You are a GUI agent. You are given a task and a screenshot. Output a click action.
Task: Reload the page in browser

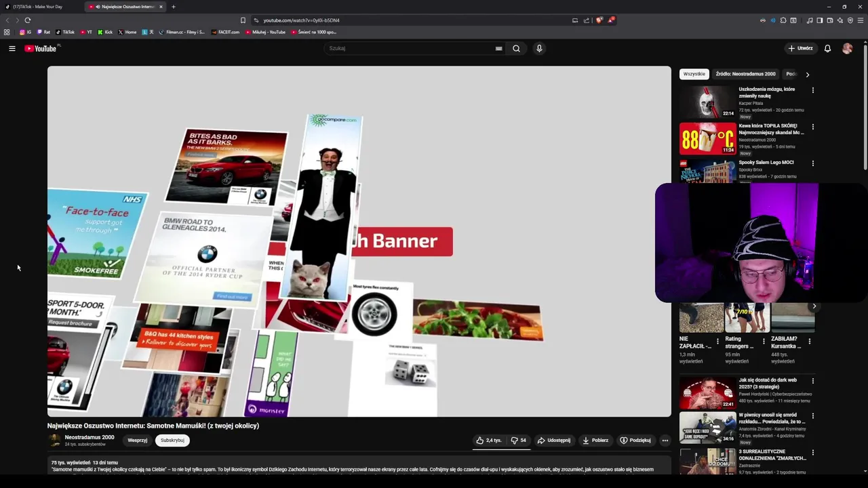pyautogui.click(x=27, y=20)
